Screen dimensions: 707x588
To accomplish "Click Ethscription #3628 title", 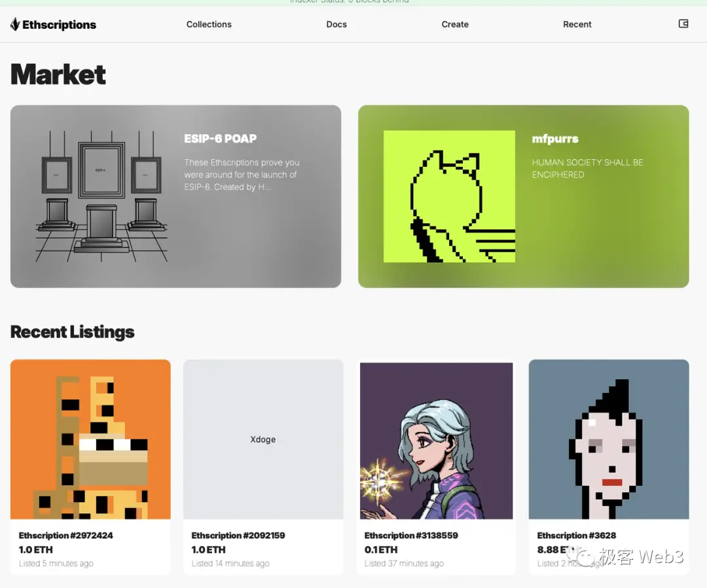I will click(577, 535).
